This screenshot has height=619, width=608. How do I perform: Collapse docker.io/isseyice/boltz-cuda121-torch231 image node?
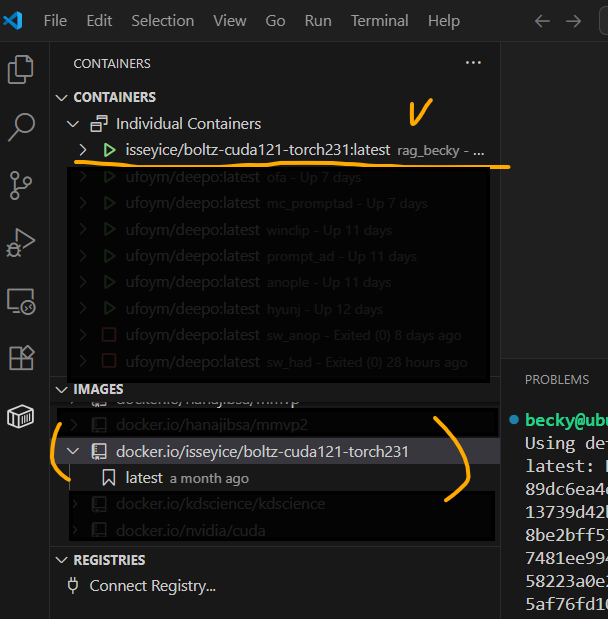coord(73,451)
